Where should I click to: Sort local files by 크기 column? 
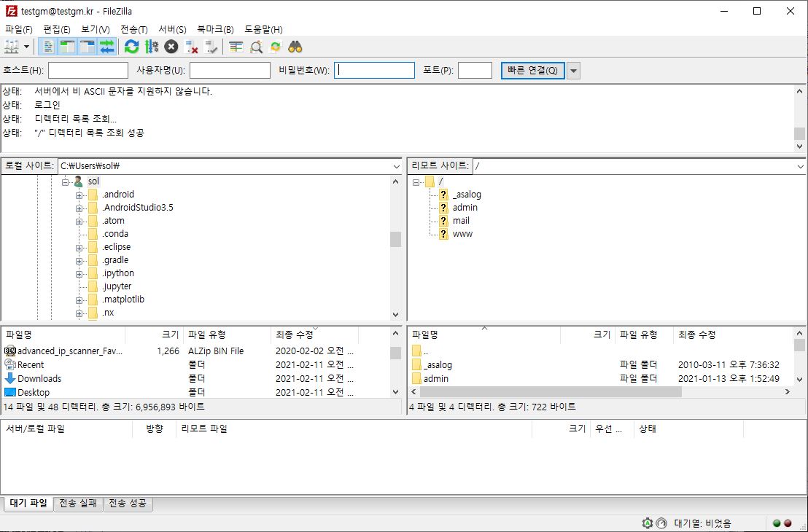154,335
